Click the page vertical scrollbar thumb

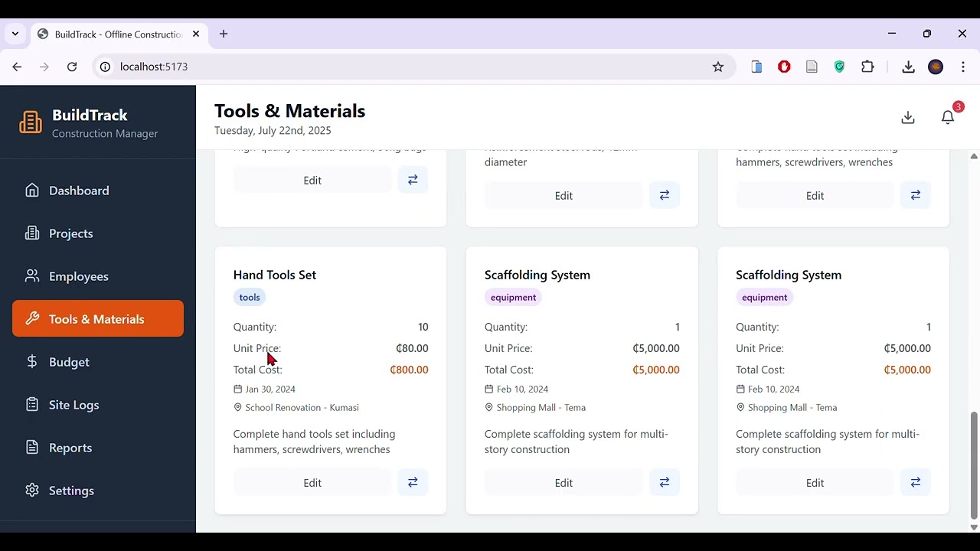pyautogui.click(x=974, y=465)
